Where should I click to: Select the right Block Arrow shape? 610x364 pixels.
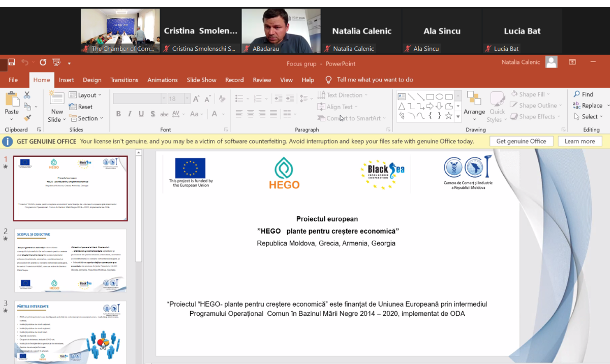tap(430, 106)
